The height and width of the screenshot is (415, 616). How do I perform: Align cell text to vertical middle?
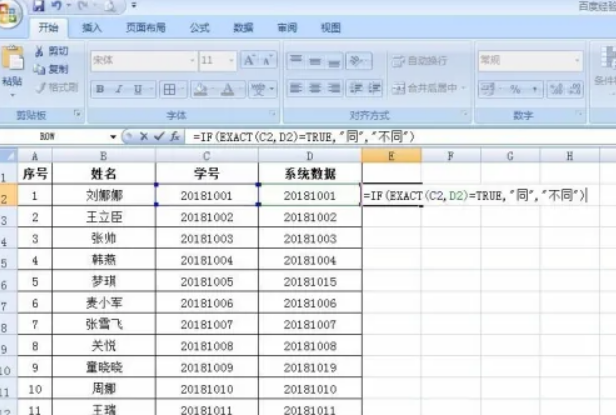point(315,61)
